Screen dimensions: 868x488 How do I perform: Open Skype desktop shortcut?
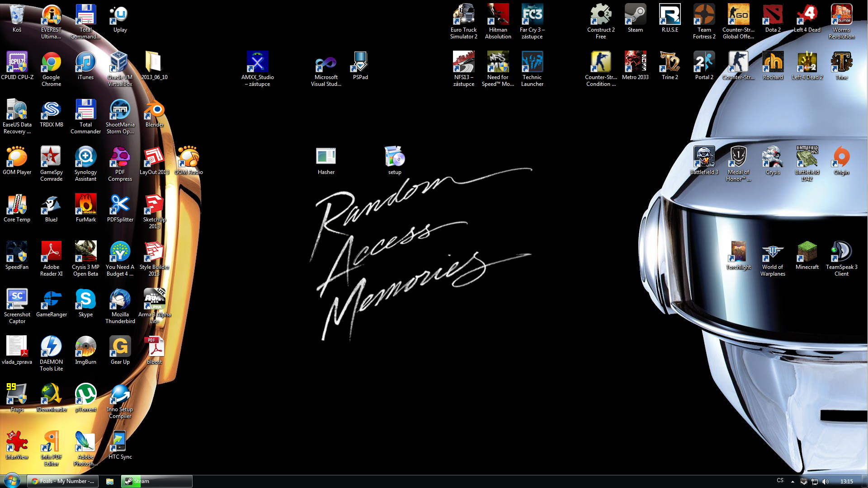tap(85, 303)
